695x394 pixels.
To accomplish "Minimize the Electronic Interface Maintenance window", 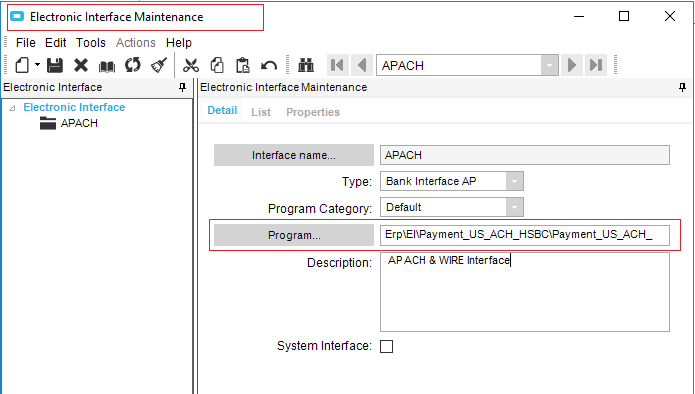I will click(x=579, y=16).
